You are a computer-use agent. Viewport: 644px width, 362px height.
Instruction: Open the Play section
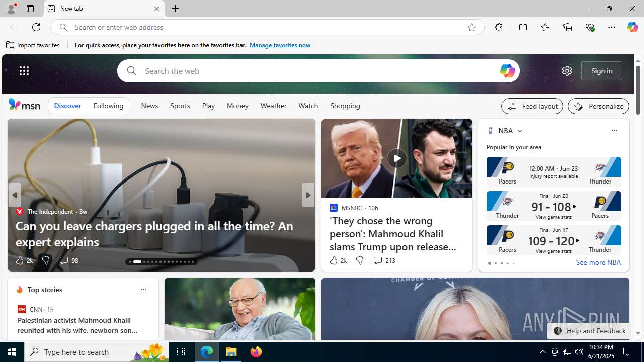point(208,106)
